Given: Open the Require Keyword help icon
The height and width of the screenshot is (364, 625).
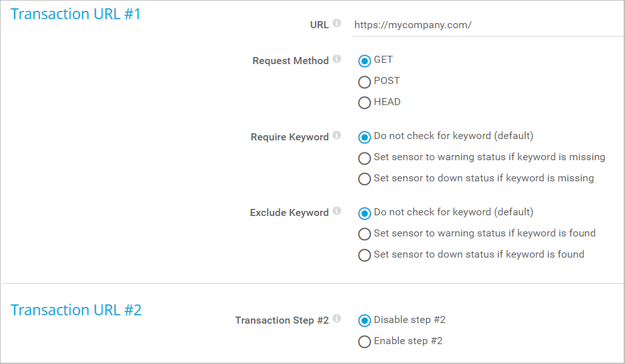Looking at the screenshot, I should (x=337, y=136).
